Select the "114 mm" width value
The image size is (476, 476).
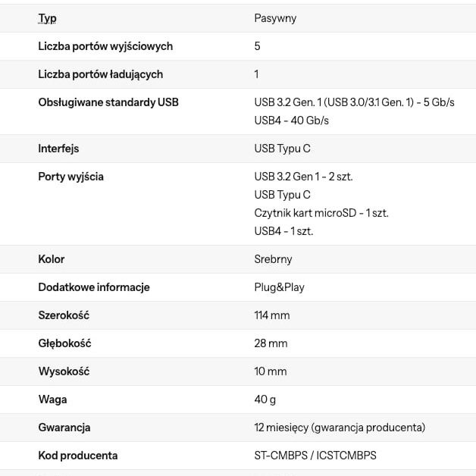coord(271,315)
